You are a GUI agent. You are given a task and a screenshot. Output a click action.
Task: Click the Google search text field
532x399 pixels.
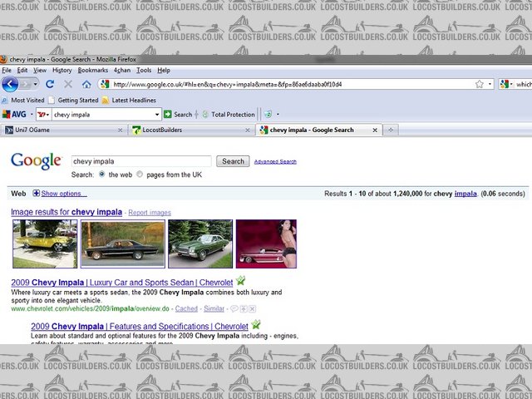[x=140, y=161]
